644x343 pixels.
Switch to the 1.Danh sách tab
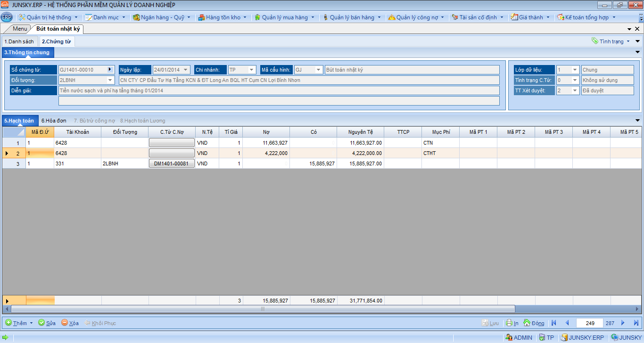pyautogui.click(x=19, y=41)
